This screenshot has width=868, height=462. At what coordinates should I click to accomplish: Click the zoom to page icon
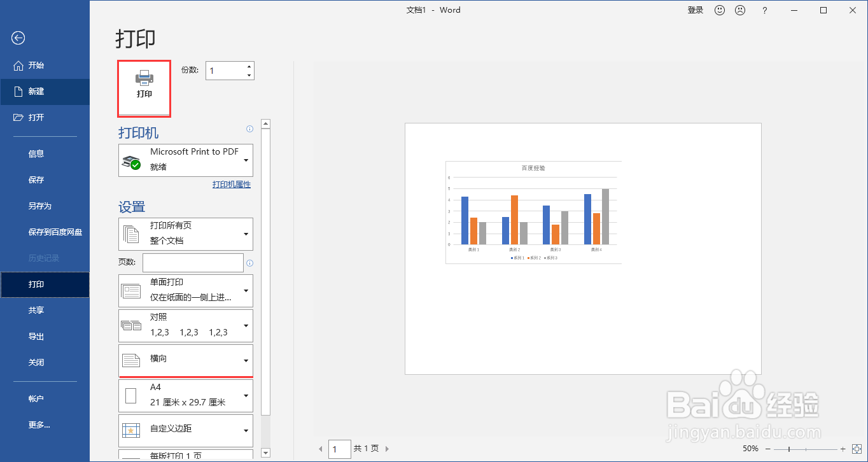[857, 449]
